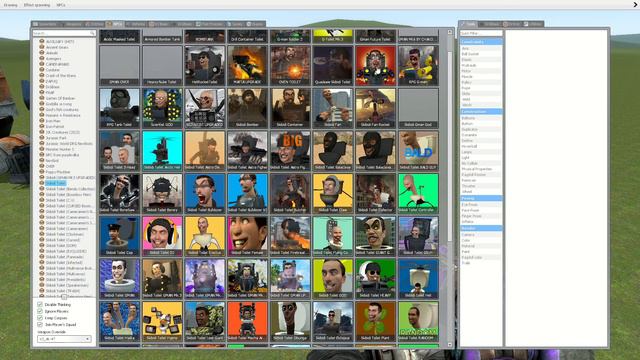Click the NPC search field
Viewport: 640px width, 360px height.
pos(64,33)
